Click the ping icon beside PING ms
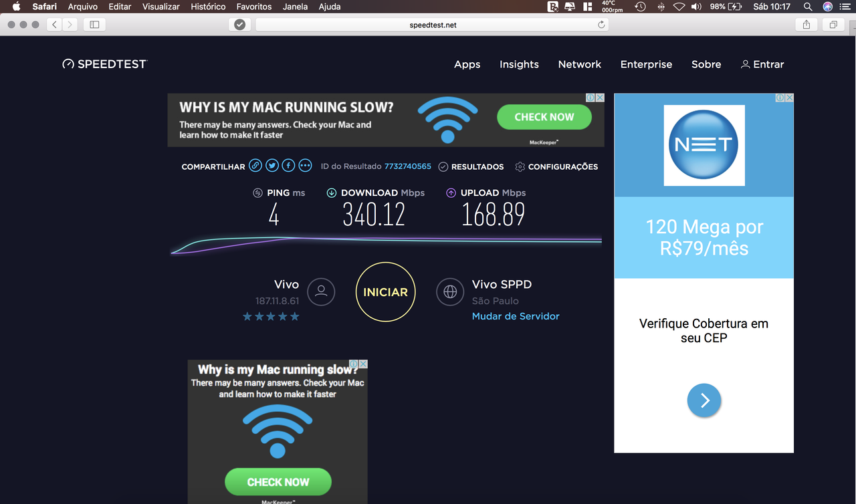This screenshot has height=504, width=856. pyautogui.click(x=257, y=193)
